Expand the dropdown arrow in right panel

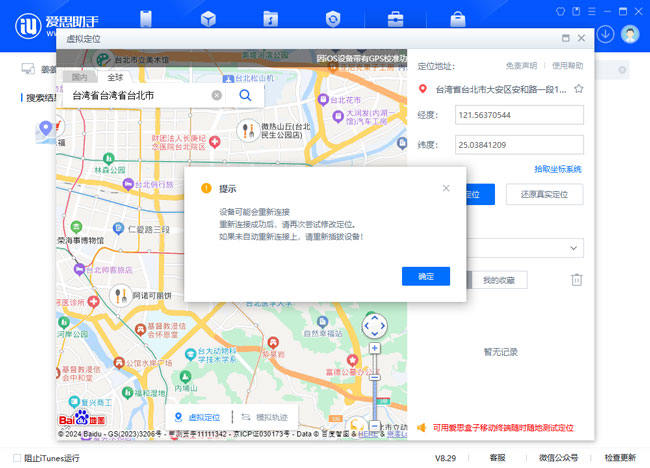coord(573,248)
